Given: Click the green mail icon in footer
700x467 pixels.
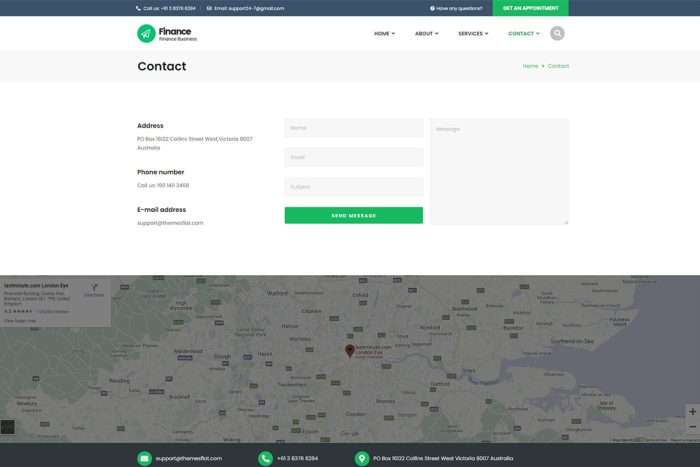Looking at the screenshot, I should [144, 458].
